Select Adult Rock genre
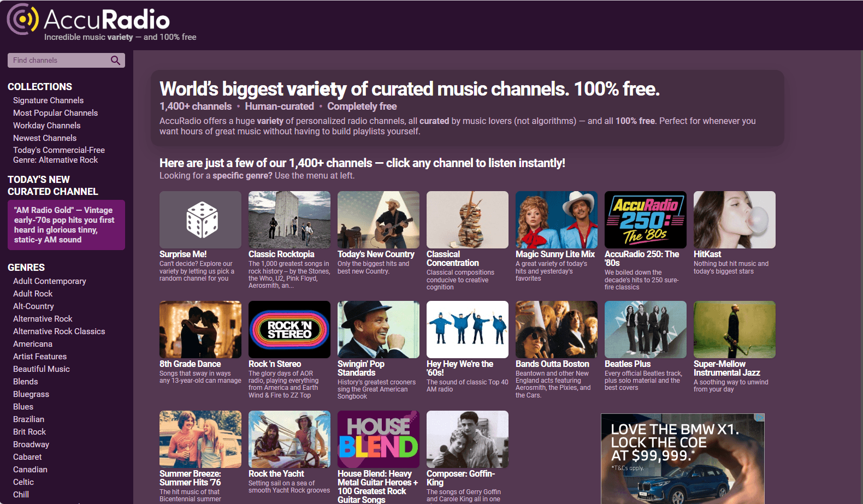Image resolution: width=863 pixels, height=504 pixels. click(x=33, y=294)
